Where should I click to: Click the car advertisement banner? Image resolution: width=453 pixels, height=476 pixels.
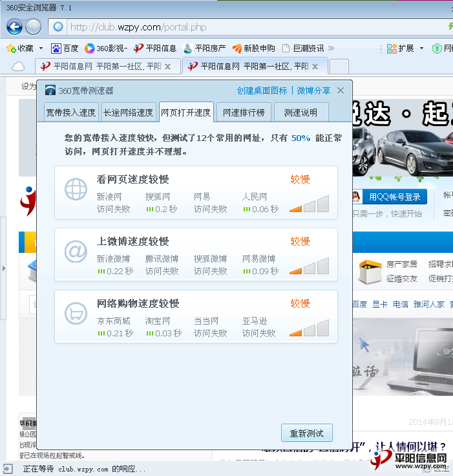pos(403,138)
